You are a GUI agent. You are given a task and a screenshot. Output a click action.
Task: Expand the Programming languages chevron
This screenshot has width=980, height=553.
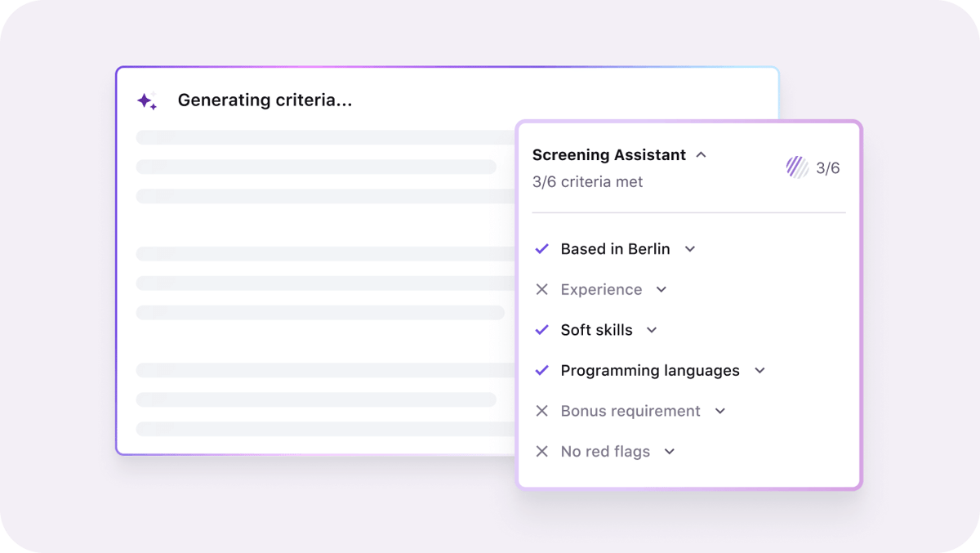coord(759,371)
